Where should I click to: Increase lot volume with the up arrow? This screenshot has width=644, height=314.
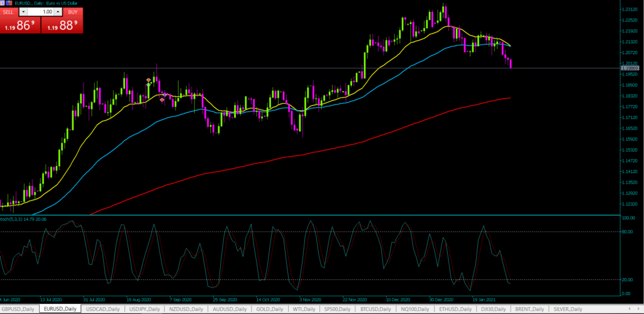click(58, 11)
